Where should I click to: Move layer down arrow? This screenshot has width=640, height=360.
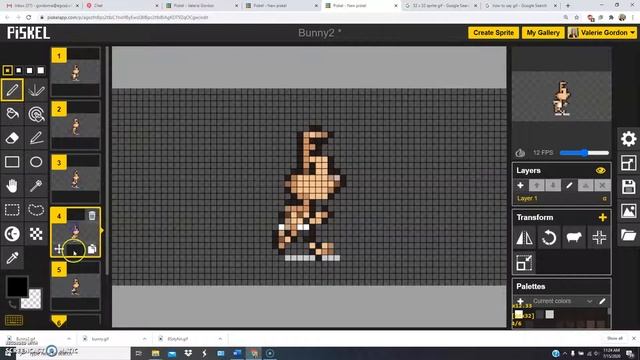click(x=553, y=185)
